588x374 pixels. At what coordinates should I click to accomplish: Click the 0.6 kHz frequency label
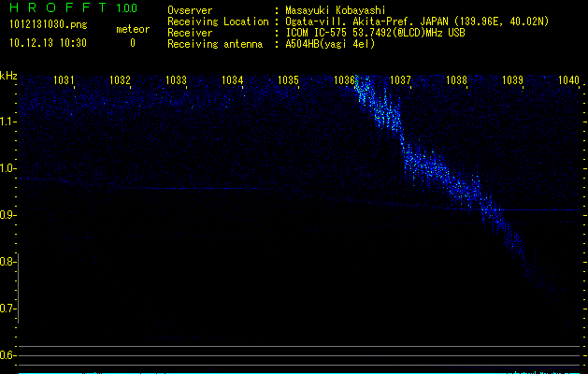tap(8, 355)
